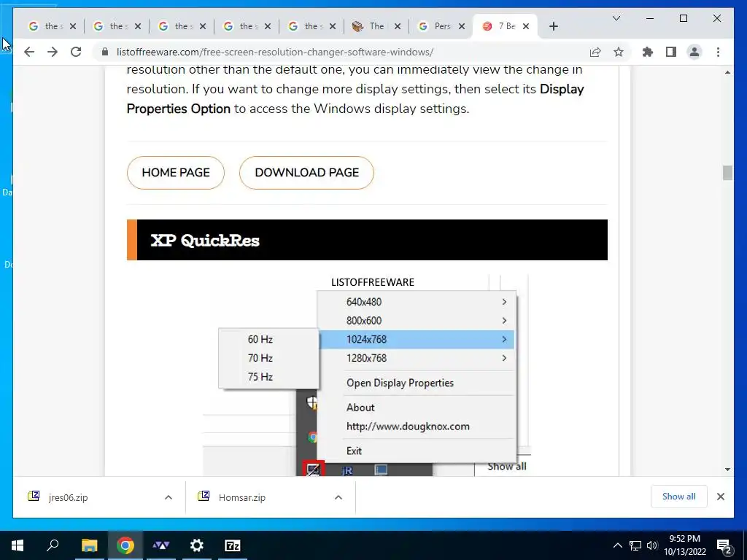
Task: Click the Chrome taskbar icon
Action: (x=125, y=545)
